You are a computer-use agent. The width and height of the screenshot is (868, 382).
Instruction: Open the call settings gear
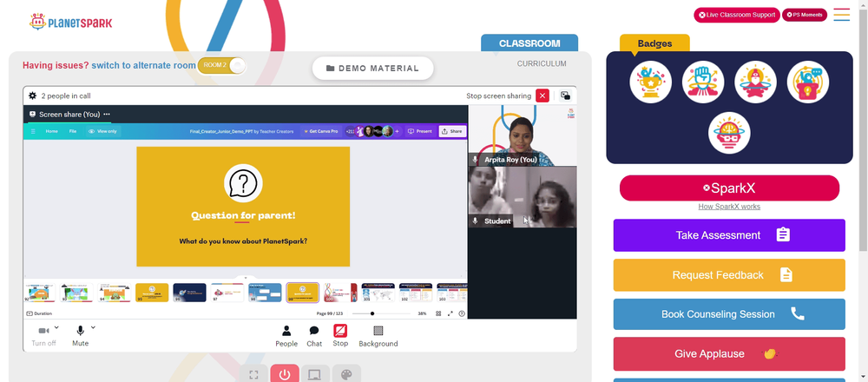pyautogui.click(x=33, y=95)
